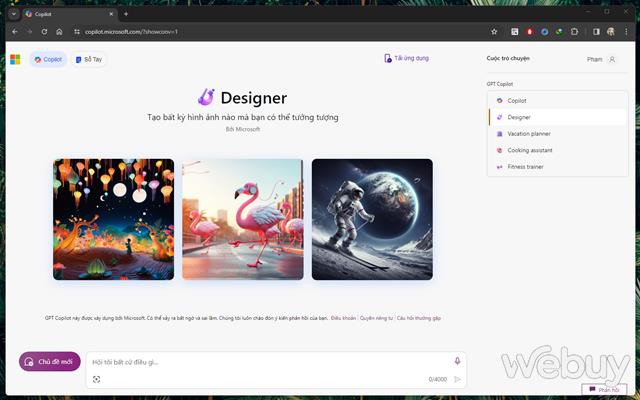This screenshot has height=400, width=640.
Task: Open the tab search dropdown arrow
Action: (14, 14)
